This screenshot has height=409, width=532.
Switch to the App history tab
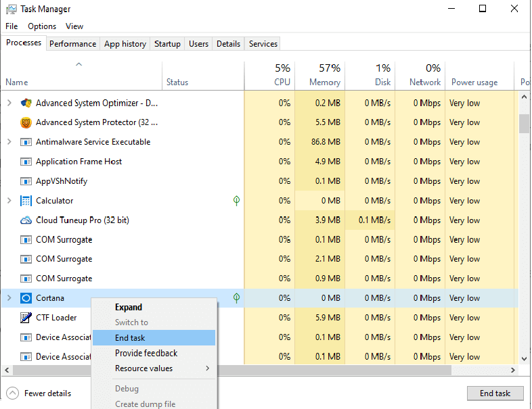[125, 44]
